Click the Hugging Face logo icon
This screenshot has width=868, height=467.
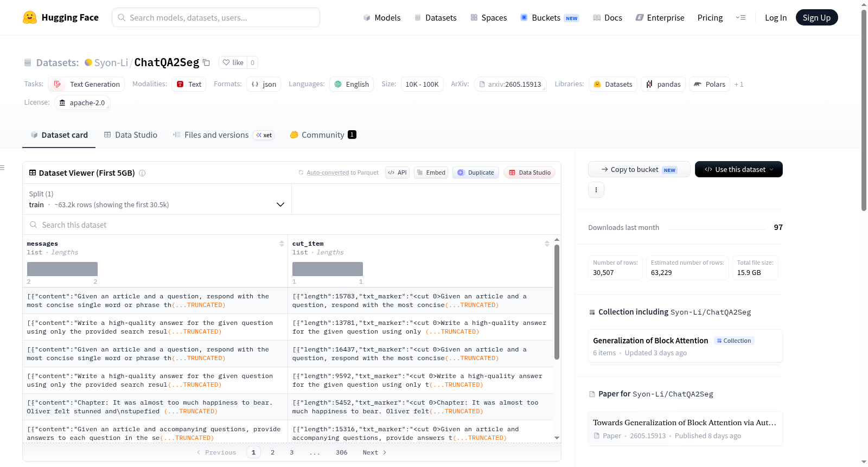30,17
